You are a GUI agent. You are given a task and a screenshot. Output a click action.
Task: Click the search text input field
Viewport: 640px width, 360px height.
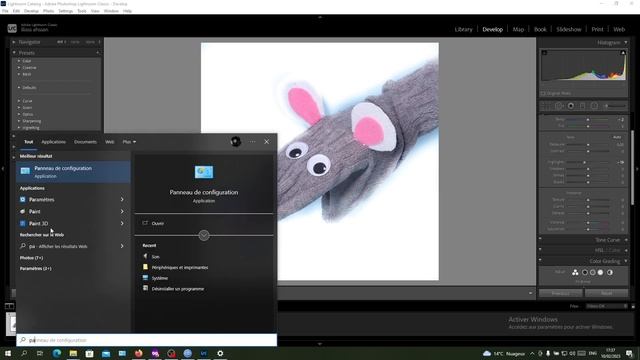147,340
